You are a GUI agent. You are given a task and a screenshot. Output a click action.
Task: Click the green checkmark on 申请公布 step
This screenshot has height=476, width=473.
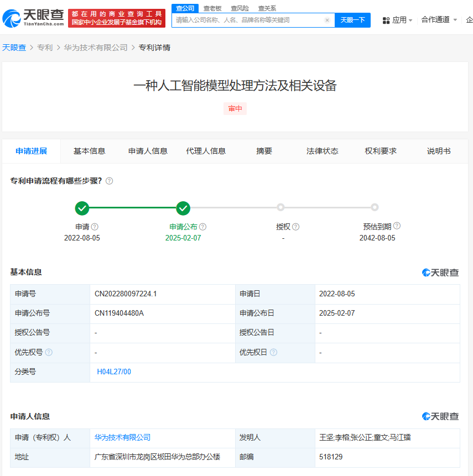pyautogui.click(x=183, y=209)
